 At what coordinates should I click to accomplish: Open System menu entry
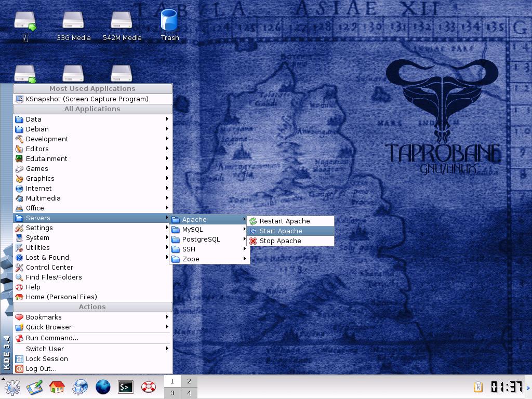click(92, 238)
